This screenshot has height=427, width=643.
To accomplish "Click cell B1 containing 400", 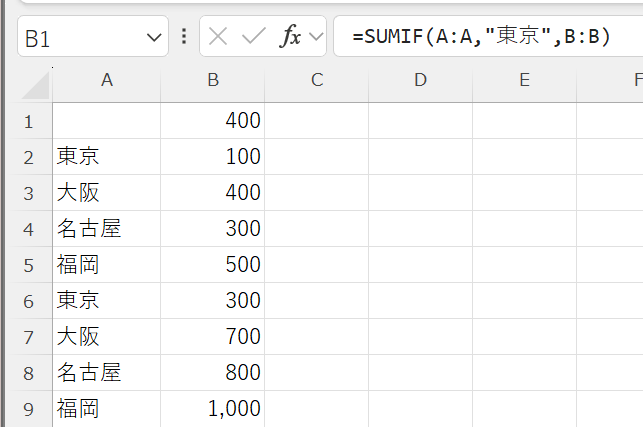I will (x=212, y=121).
